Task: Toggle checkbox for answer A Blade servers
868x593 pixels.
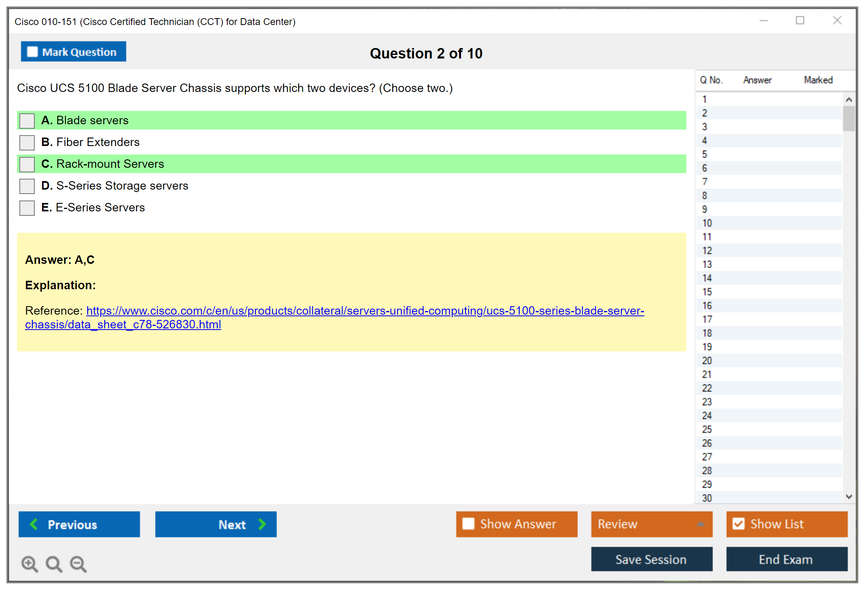Action: (27, 121)
